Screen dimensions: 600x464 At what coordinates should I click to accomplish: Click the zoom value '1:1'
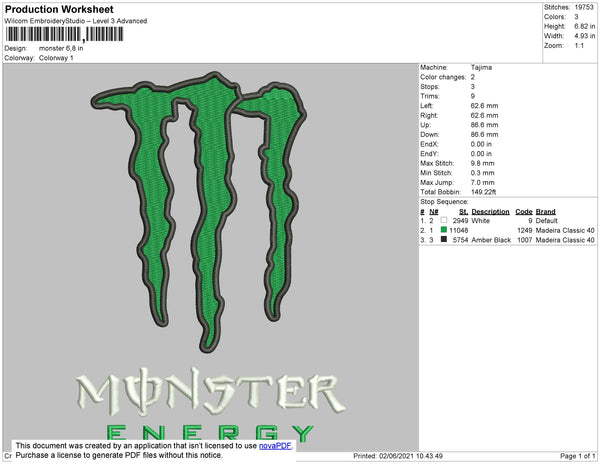[x=579, y=46]
